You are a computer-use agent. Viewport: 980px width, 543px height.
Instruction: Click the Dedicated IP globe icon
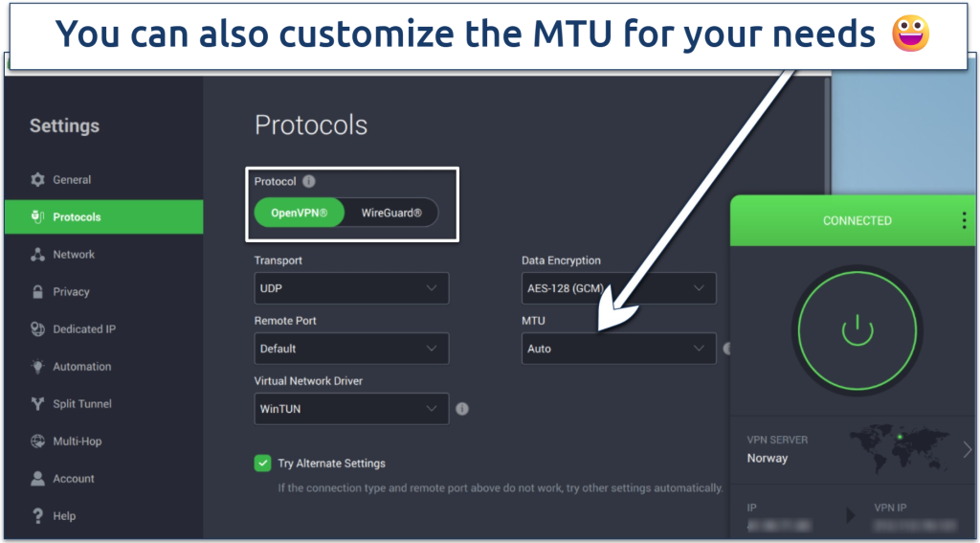[x=37, y=329]
